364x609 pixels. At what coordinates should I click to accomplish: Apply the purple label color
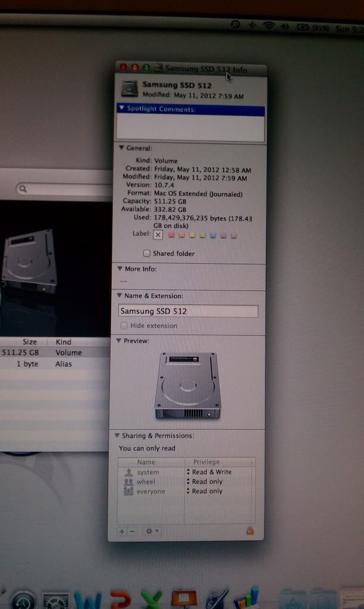point(223,235)
